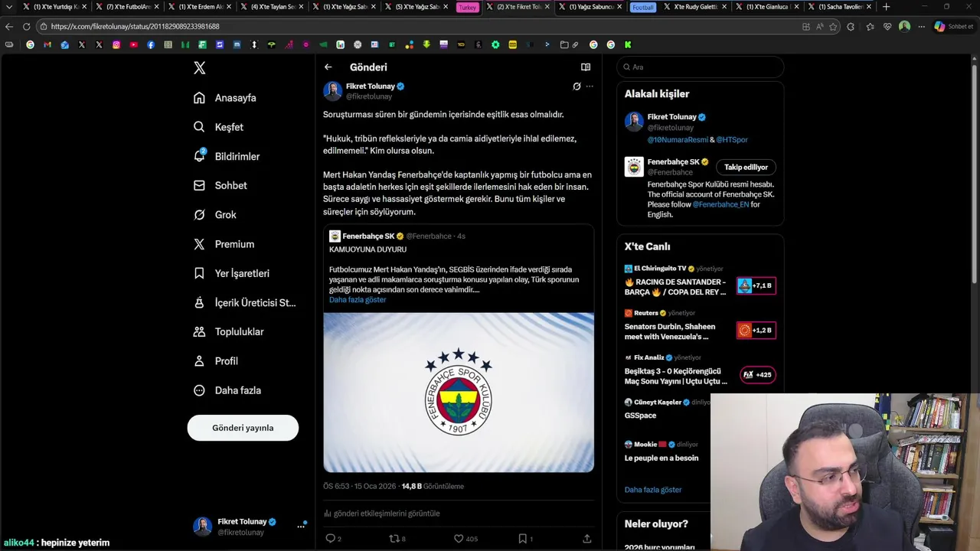Open the post's three-dot more menu
The height and width of the screenshot is (551, 980).
coord(590,86)
